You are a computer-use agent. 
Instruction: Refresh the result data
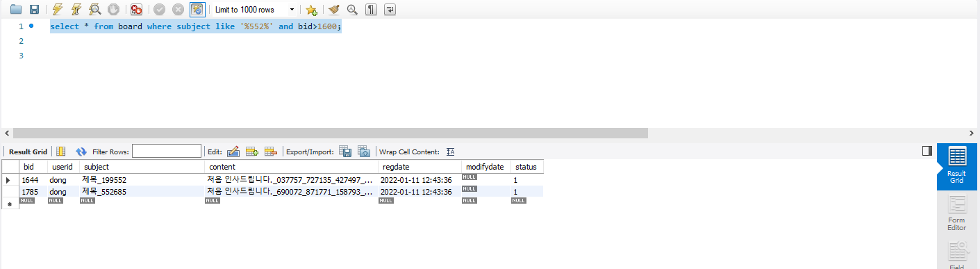(81, 152)
